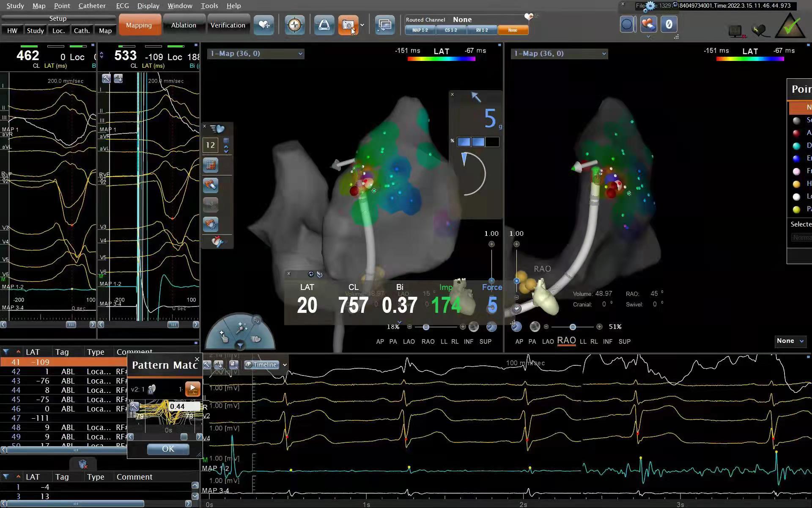Open the None dropdown at bottom right
Screen dimensions: 812x508
pyautogui.click(x=790, y=341)
